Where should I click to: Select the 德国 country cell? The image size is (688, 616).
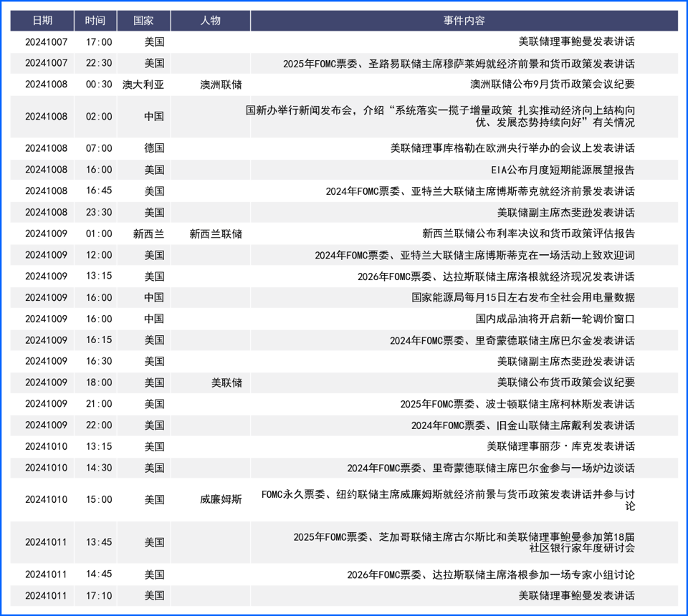[x=154, y=148]
